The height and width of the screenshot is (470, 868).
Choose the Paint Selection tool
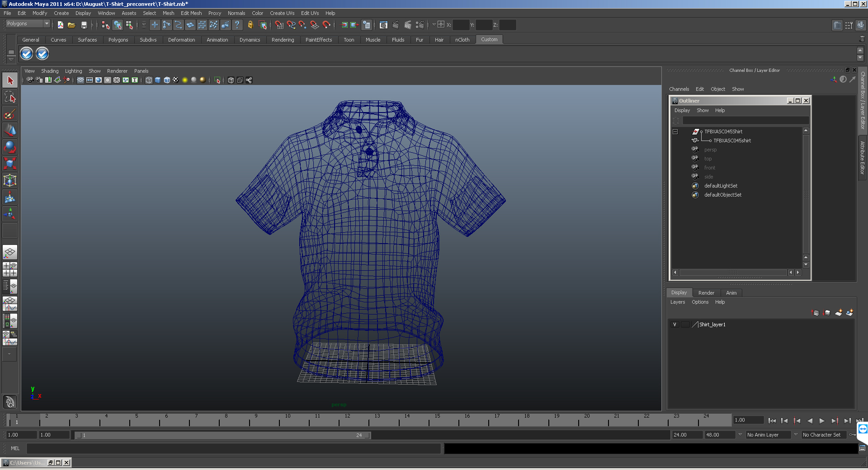tap(10, 113)
